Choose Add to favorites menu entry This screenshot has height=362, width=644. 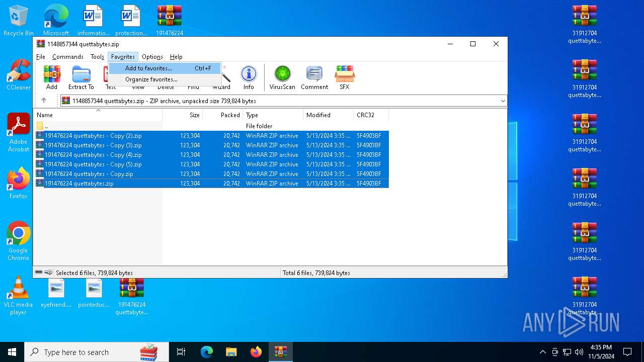(x=166, y=68)
